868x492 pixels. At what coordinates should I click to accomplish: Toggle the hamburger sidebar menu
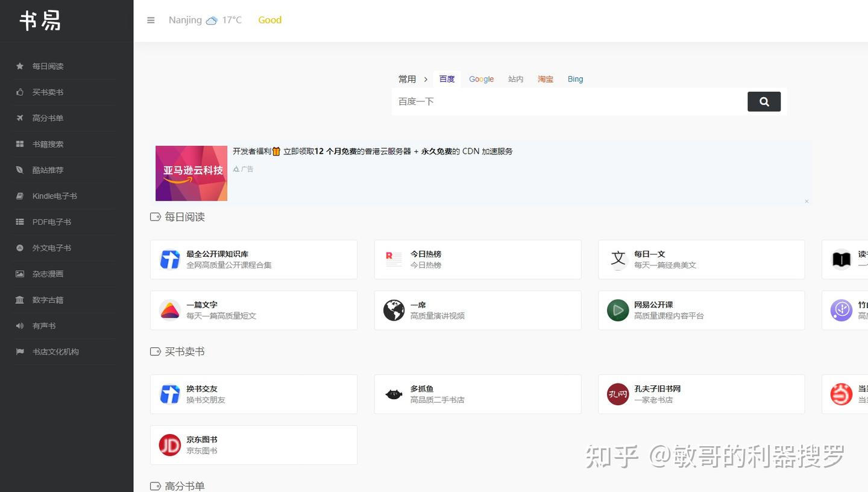pos(151,20)
